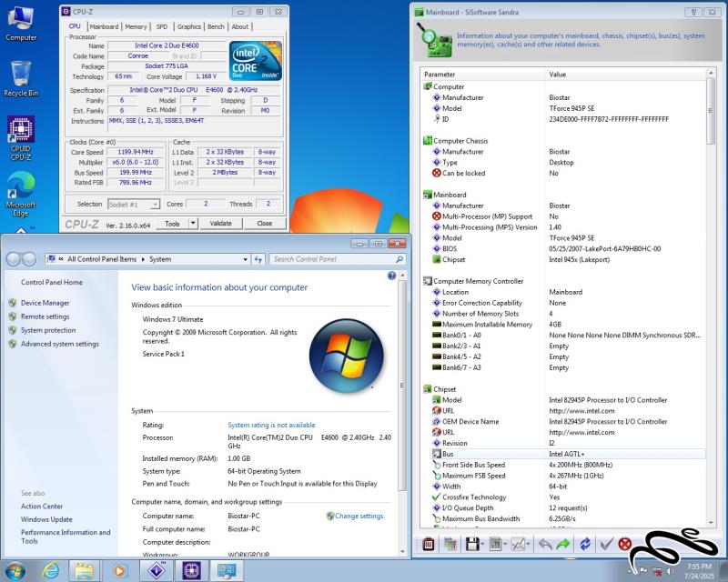The width and height of the screenshot is (728, 582).
Task: Open Windows Explorer folder taskbar icon
Action: click(x=85, y=570)
